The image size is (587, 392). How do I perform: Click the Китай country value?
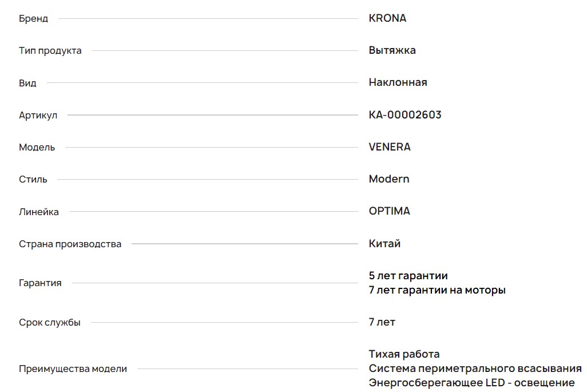pyautogui.click(x=384, y=244)
